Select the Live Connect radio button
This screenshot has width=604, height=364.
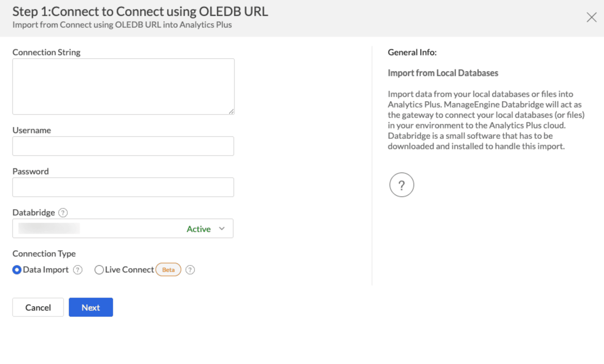(99, 270)
